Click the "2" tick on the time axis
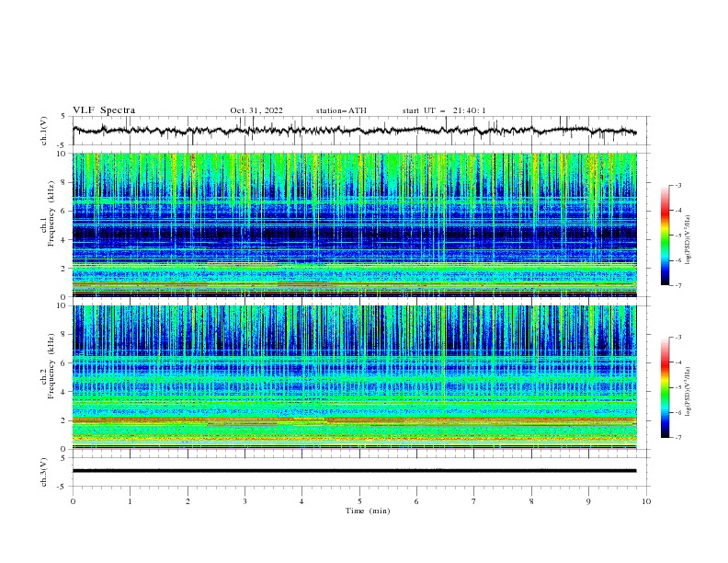 coord(188,501)
